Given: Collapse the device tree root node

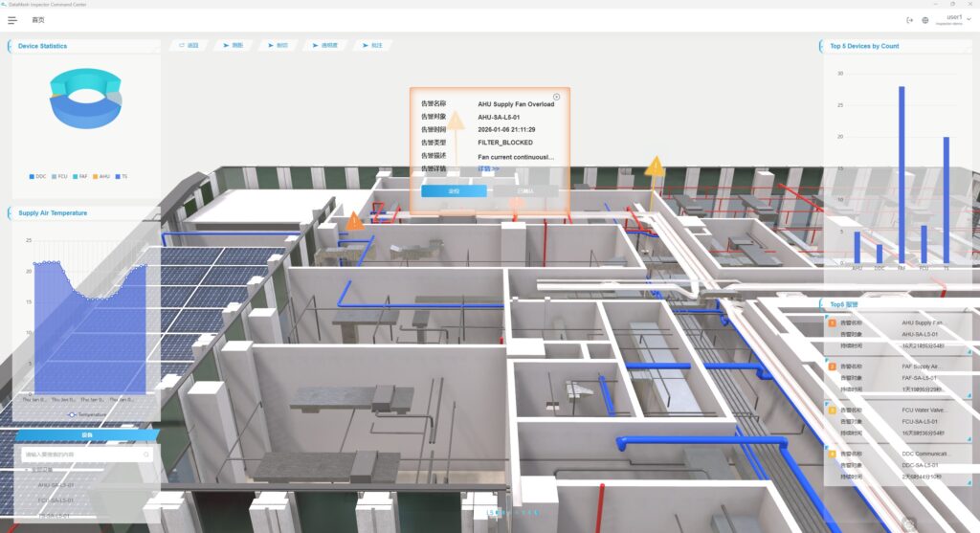Looking at the screenshot, I should click(x=26, y=470).
